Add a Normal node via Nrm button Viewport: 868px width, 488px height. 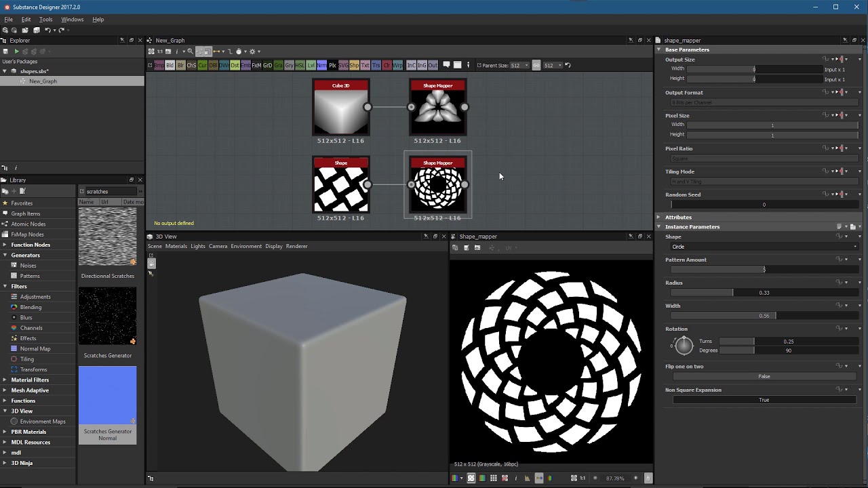(321, 65)
